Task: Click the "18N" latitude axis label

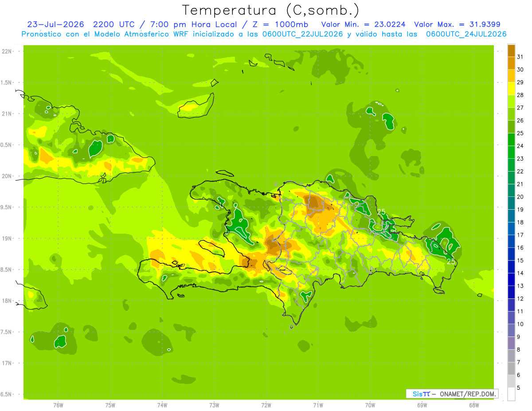Action: [x=6, y=301]
